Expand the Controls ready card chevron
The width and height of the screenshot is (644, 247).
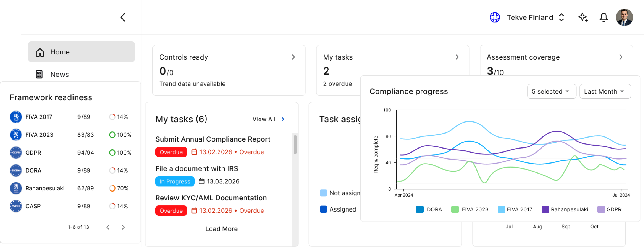pyautogui.click(x=293, y=57)
